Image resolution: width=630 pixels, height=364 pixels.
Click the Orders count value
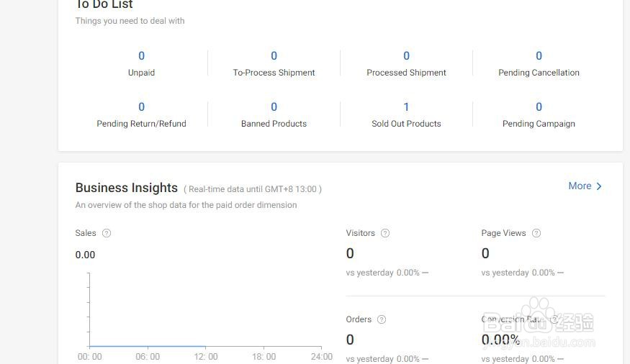click(350, 340)
